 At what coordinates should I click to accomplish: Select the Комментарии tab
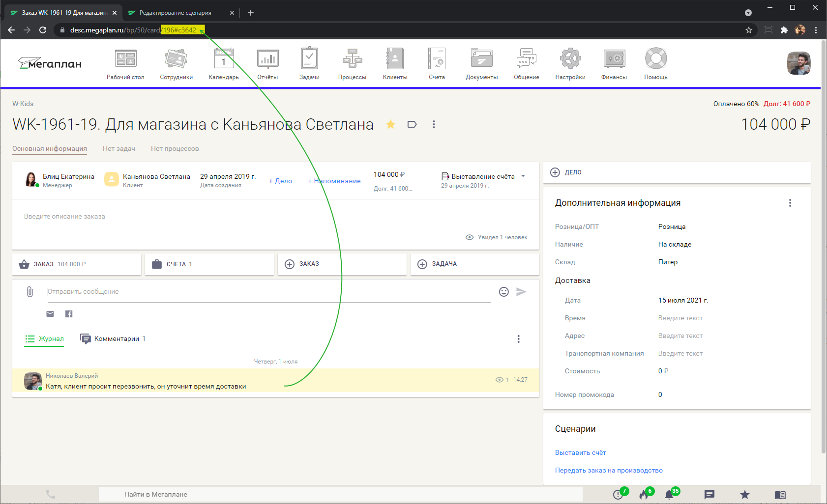(113, 338)
